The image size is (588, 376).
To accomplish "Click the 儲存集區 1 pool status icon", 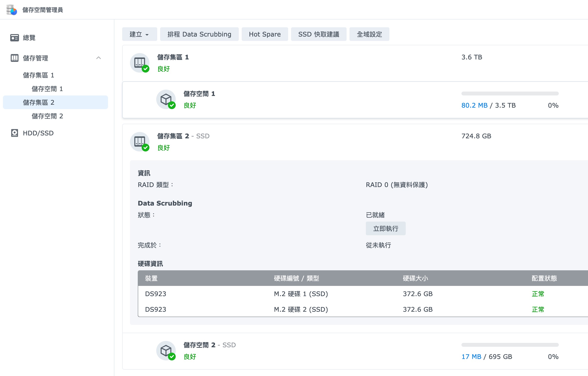I will coord(140,63).
